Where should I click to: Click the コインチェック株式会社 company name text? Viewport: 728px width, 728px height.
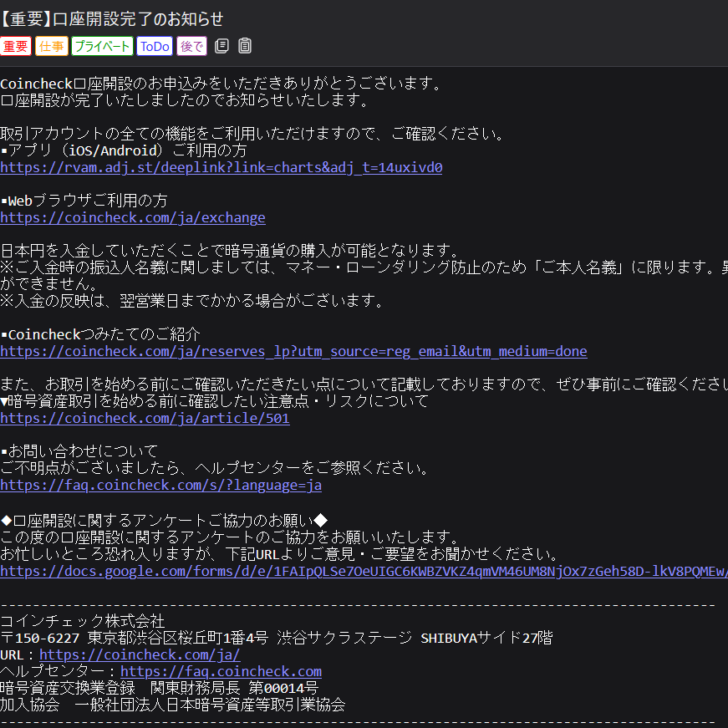click(83, 621)
